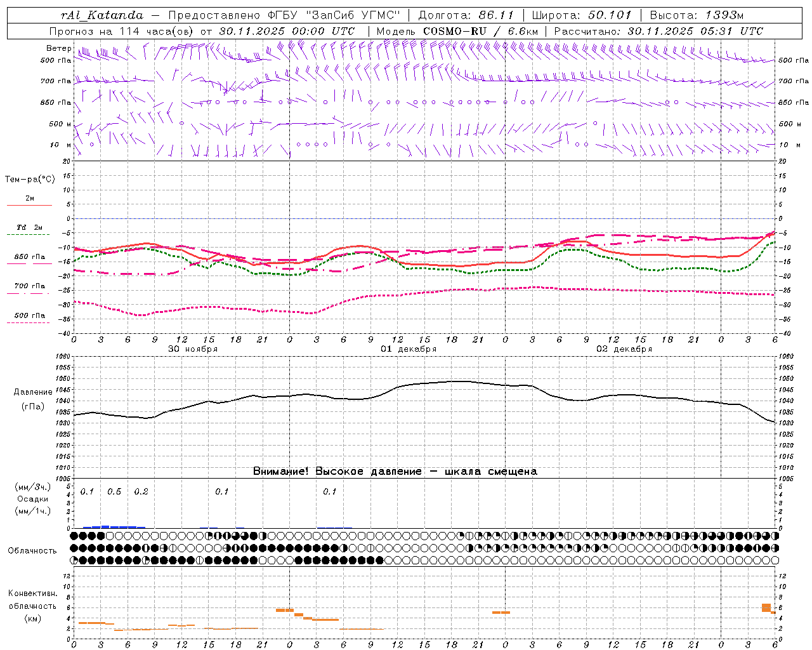The width and height of the screenshot is (812, 650).
Task: Click the blue precipitation bars at 3 hours
Action: pyautogui.click(x=105, y=526)
